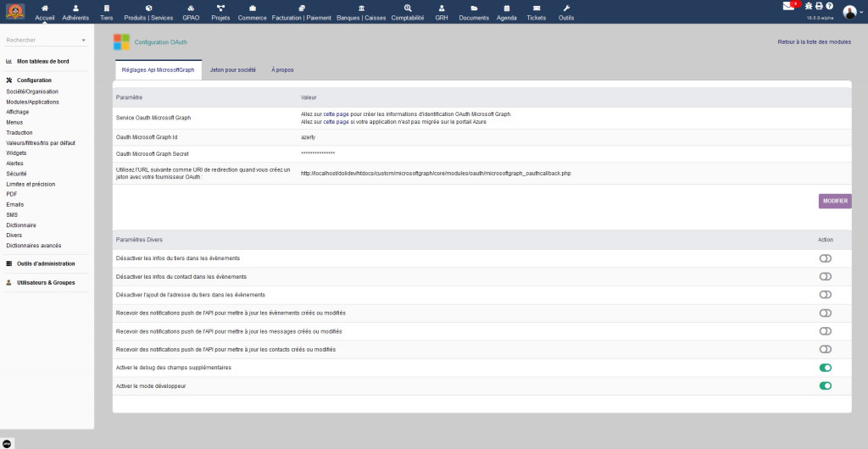868x449 pixels.
Task: Click the php badge at bottom-left
Action: [7, 443]
